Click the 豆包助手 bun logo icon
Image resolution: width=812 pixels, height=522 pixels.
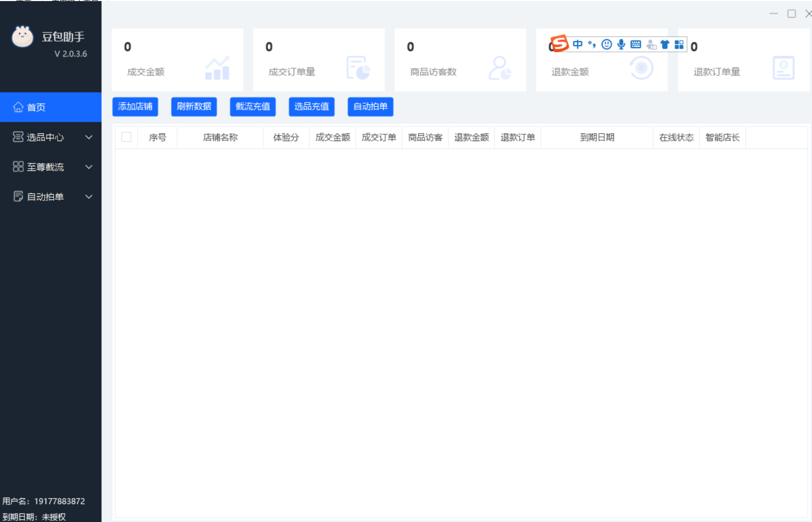pos(22,36)
